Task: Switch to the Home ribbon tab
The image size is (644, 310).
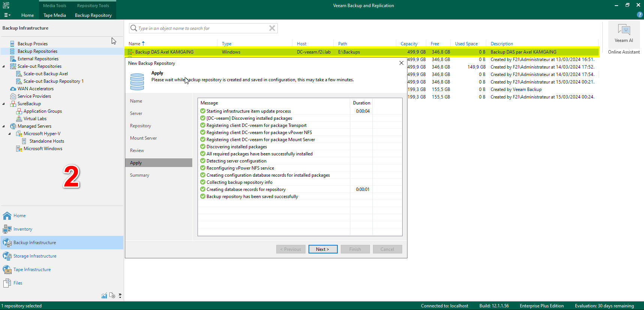Action: [27, 15]
